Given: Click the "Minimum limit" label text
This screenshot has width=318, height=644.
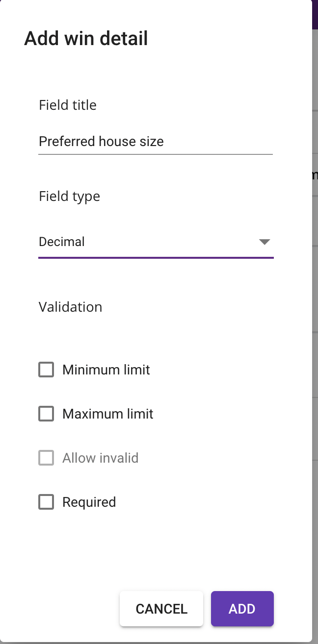Looking at the screenshot, I should coord(106,370).
